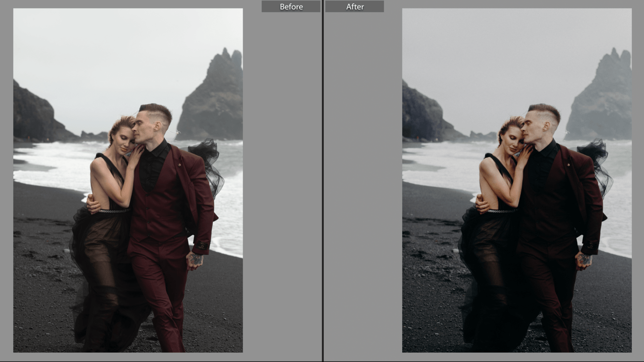Click empty gray area right of Before photo
Viewport: 644px width, 362px height.
[281, 187]
